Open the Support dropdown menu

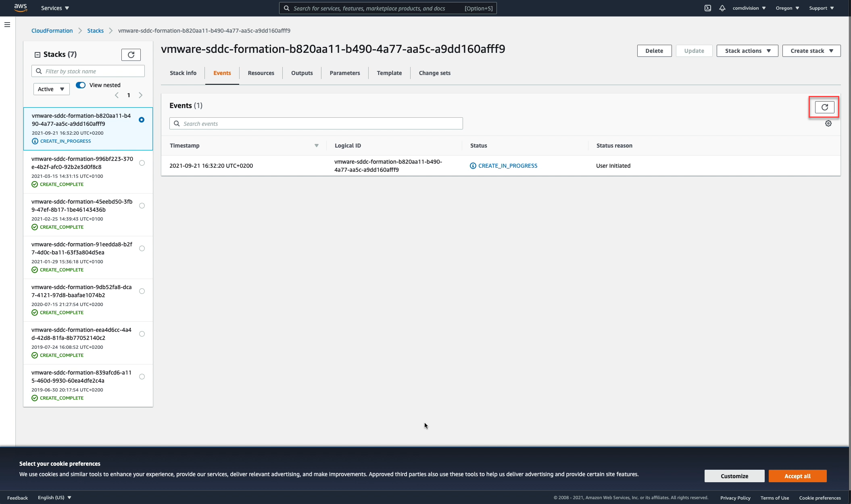tap(821, 8)
